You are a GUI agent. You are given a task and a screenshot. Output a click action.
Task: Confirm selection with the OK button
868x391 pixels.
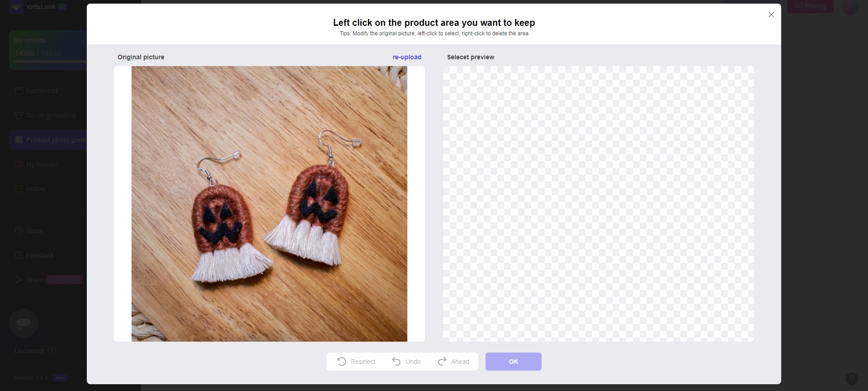tap(514, 362)
